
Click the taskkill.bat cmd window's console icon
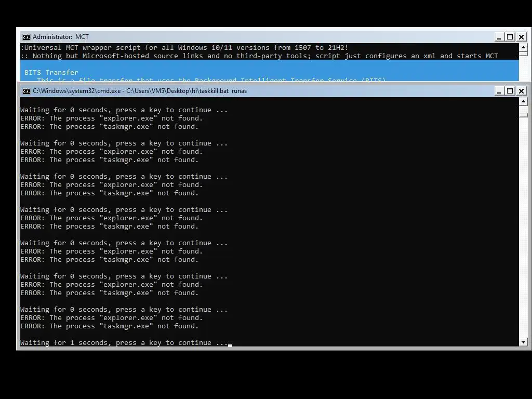click(26, 91)
